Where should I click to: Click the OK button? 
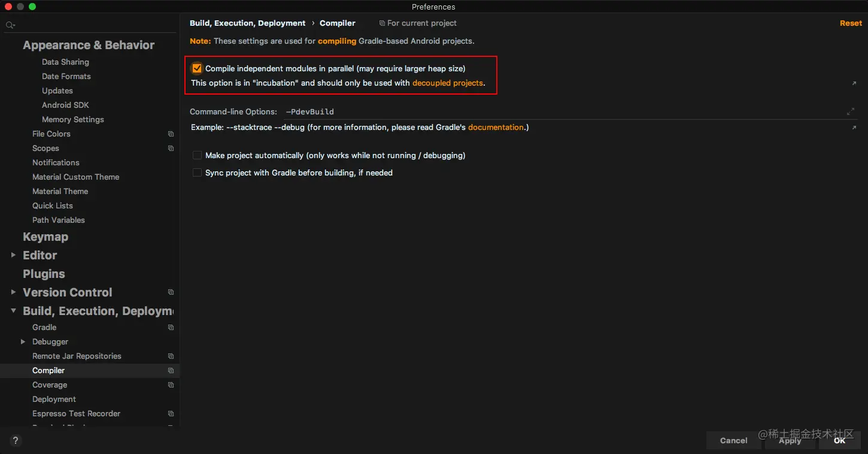coord(840,441)
